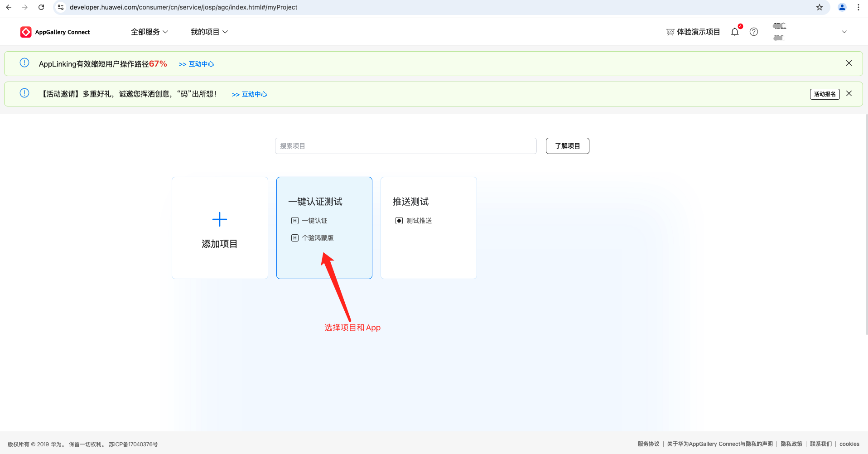
Task: Open 互动中心 link in AppLinking banner
Action: coord(196,64)
